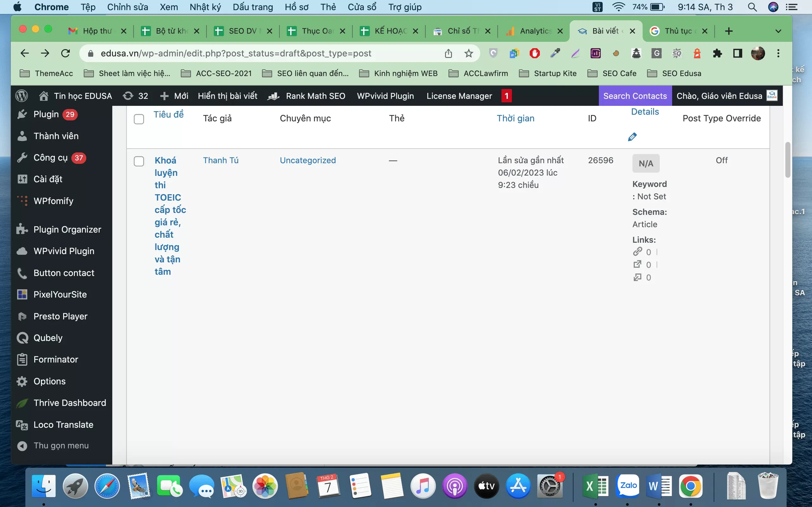
Task: Click the Uncategorized category link
Action: [308, 160]
